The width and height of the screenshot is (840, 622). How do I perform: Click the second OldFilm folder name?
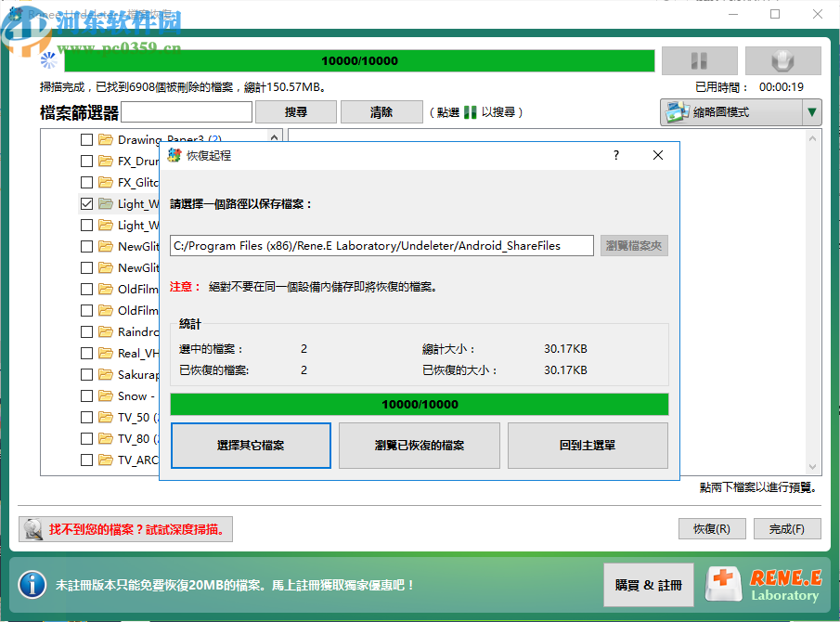tap(138, 311)
